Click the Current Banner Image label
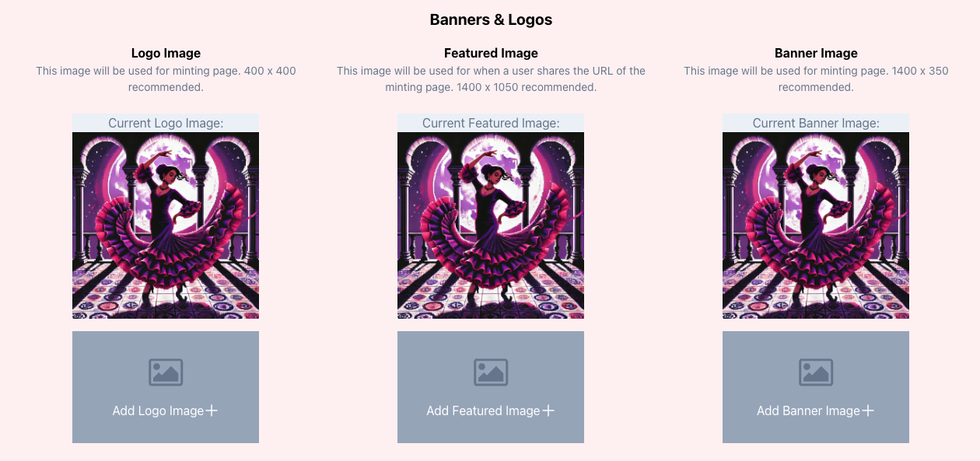This screenshot has width=980, height=461. 816,123
